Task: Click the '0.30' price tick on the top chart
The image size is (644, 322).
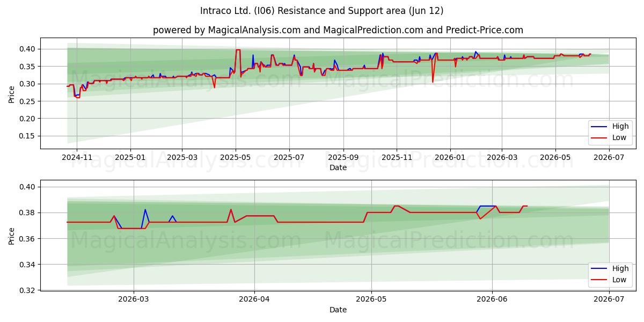Action: [x=28, y=84]
